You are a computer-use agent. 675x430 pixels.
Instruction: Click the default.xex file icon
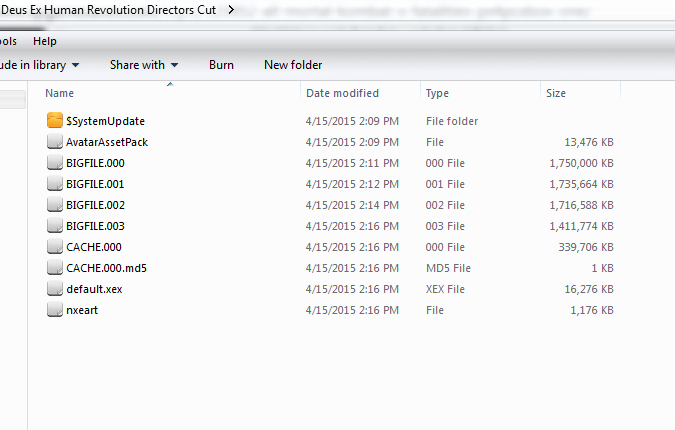click(x=54, y=289)
